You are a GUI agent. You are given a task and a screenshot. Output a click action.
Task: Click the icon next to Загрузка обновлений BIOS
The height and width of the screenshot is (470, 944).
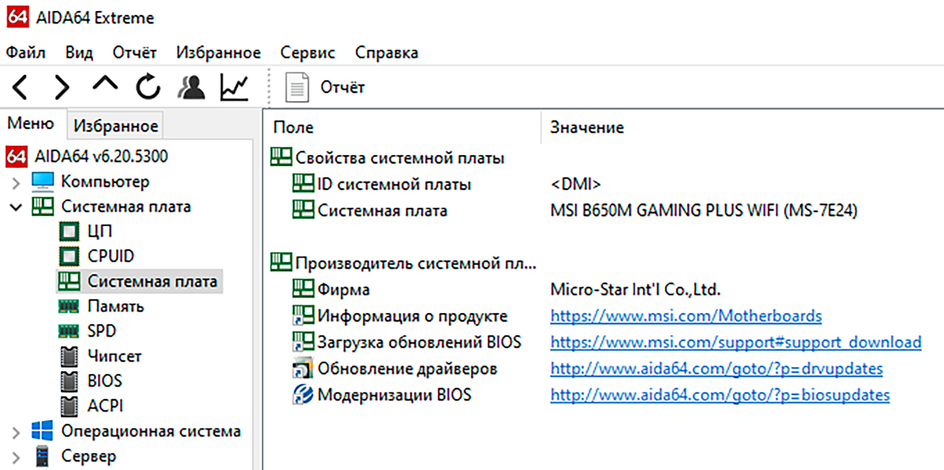(x=303, y=342)
